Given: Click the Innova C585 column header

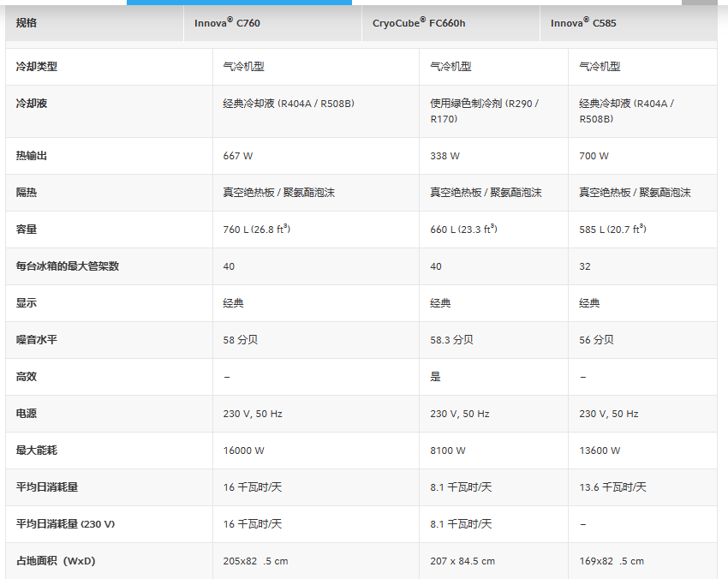Looking at the screenshot, I should click(x=583, y=23).
